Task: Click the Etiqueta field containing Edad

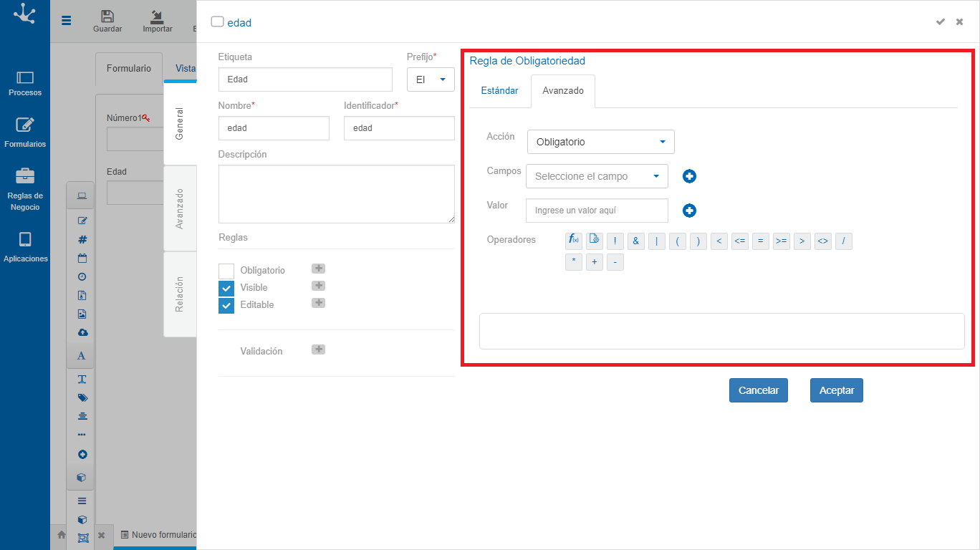Action: pos(305,79)
